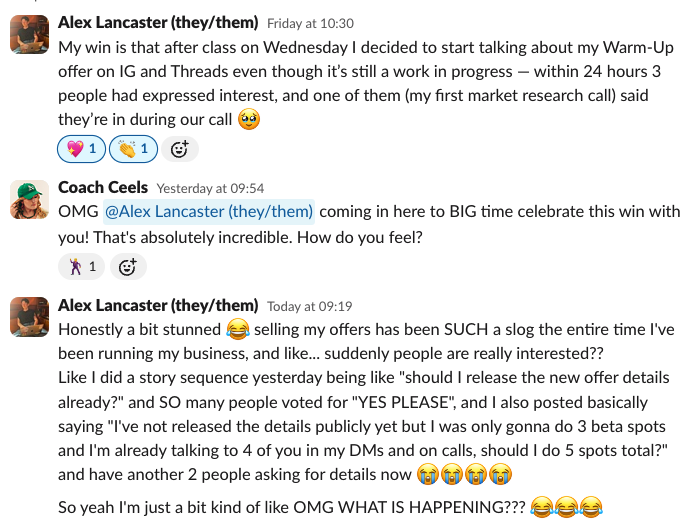Open Alex Lancaster's avatar on today's message
The height and width of the screenshot is (527, 699).
click(29, 317)
